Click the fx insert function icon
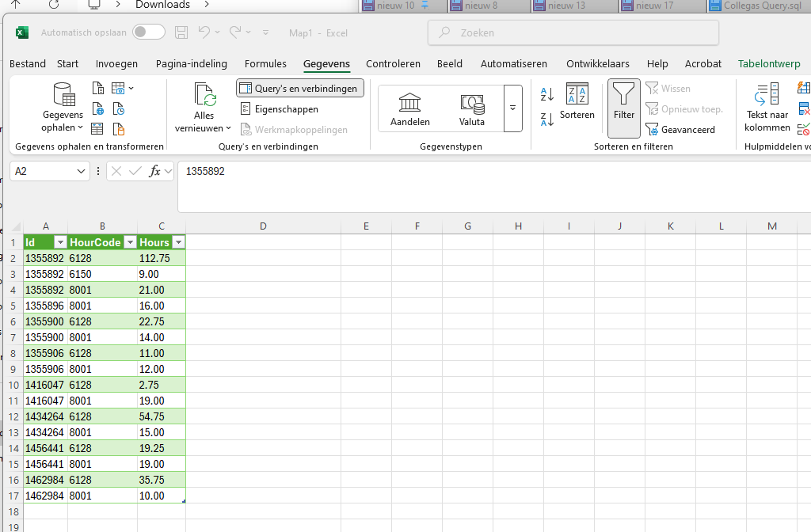The height and width of the screenshot is (532, 811). click(155, 171)
